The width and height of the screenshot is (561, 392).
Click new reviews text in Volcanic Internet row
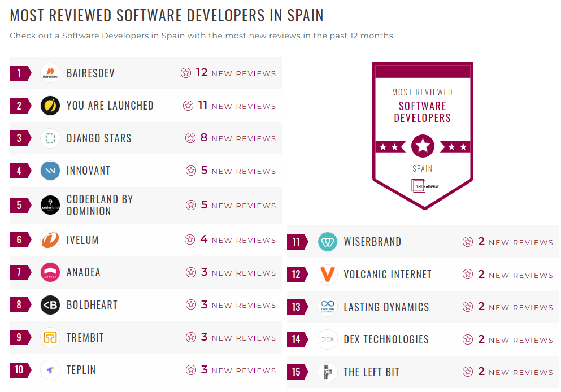pos(516,275)
